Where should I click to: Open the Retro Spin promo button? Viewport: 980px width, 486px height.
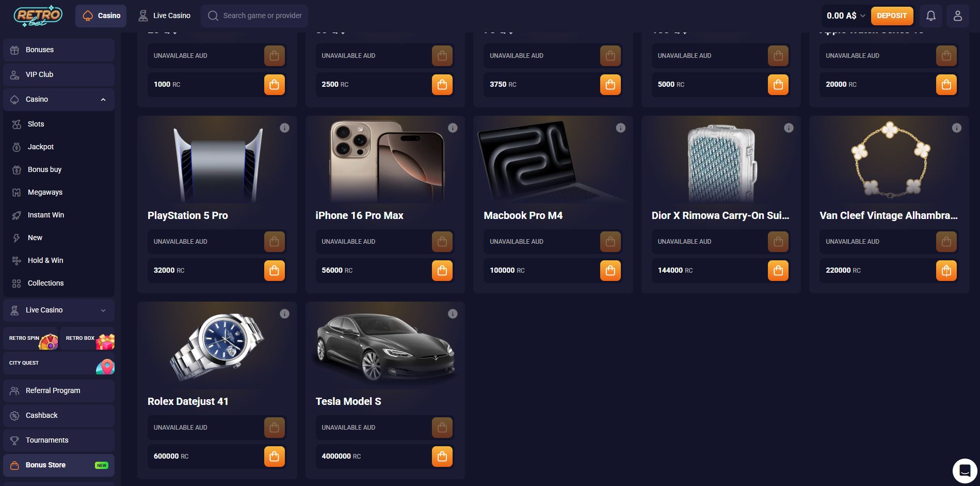pyautogui.click(x=31, y=338)
